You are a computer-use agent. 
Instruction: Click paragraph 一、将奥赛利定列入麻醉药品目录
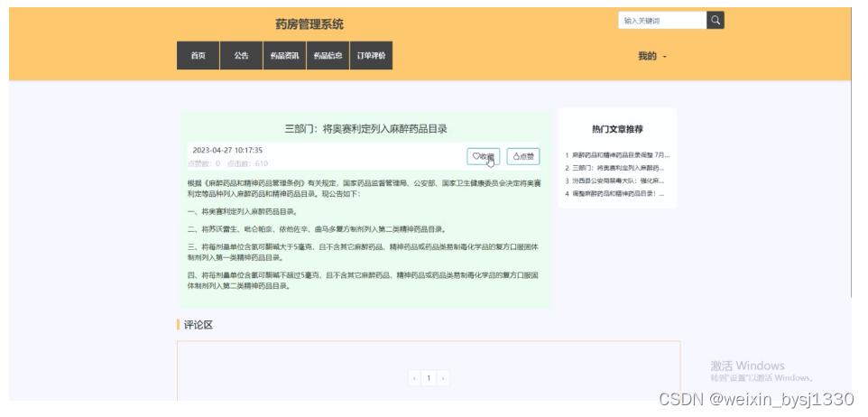[243, 211]
